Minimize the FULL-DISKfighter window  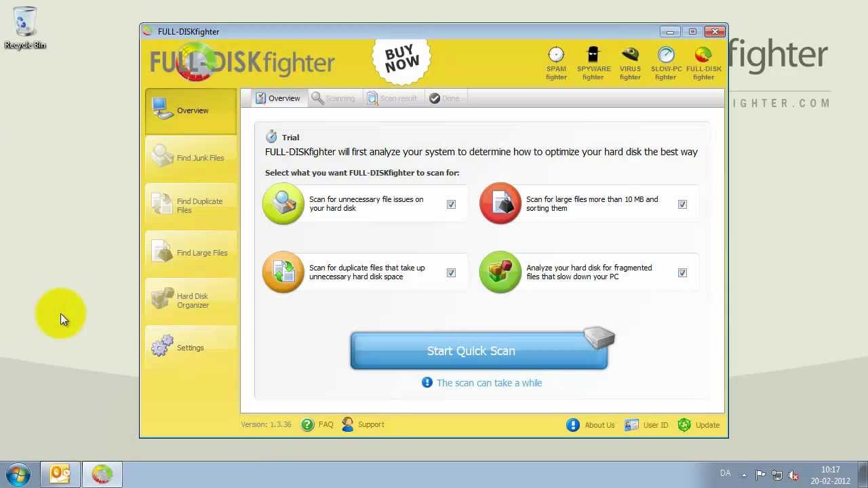670,31
